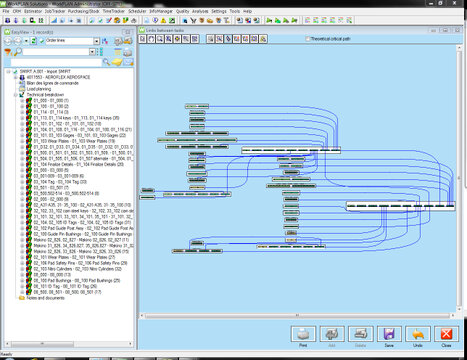Open small dropdown arrow beside navigation arrows
The height and width of the screenshot is (360, 467).
(x=26, y=41)
